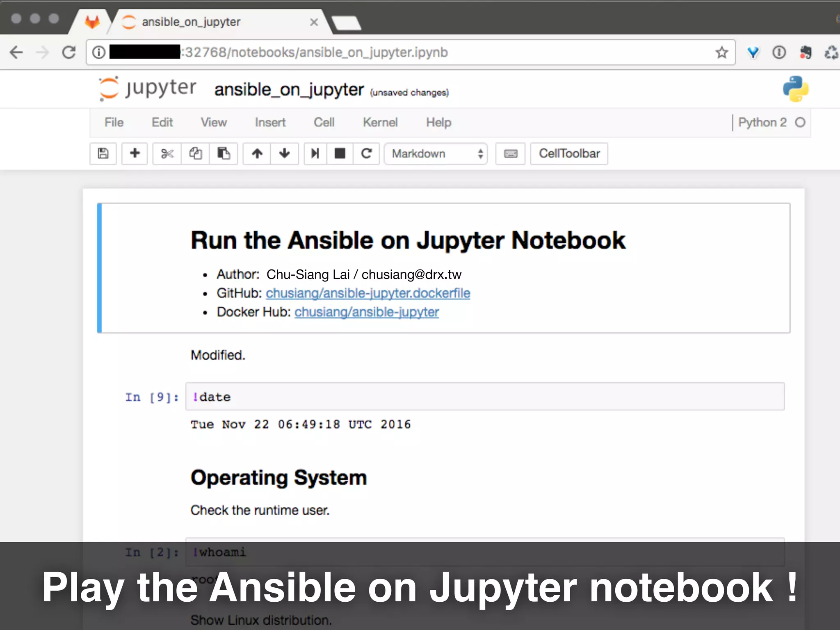Save the notebook with the floppy disk icon
The width and height of the screenshot is (840, 630).
(103, 154)
